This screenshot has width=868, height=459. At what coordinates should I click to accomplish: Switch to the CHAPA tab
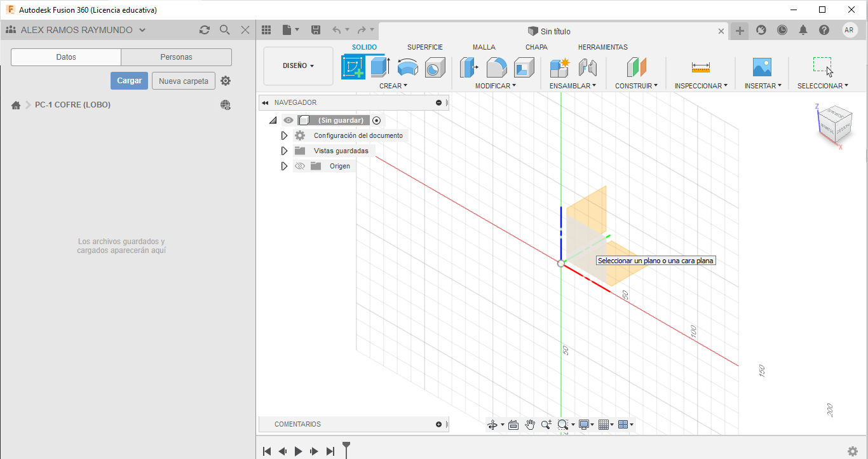tap(536, 47)
